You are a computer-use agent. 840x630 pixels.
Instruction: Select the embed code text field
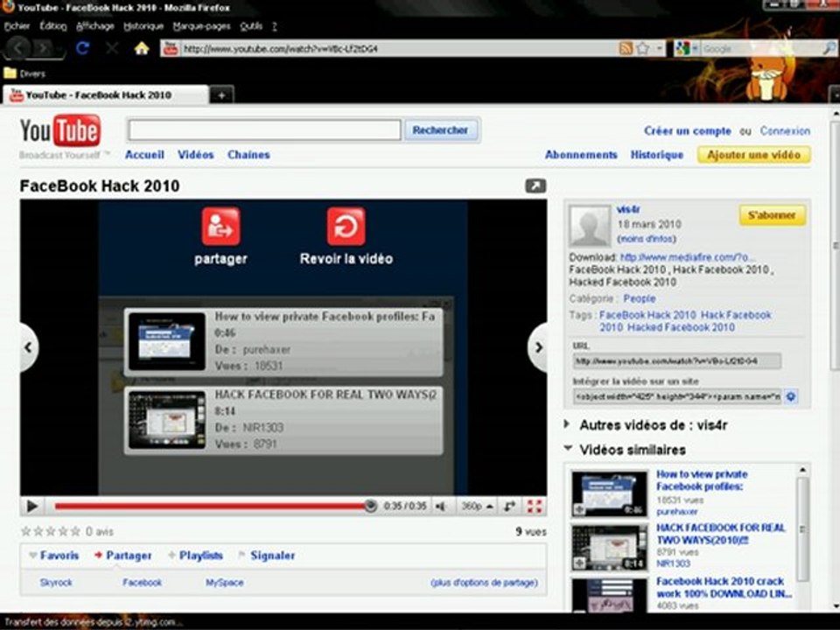pyautogui.click(x=677, y=396)
